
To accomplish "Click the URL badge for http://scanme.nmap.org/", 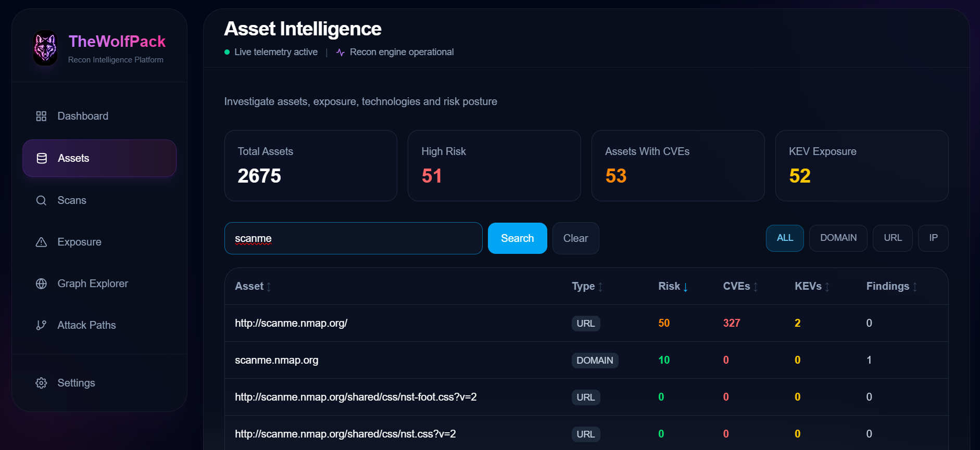I will (x=586, y=324).
